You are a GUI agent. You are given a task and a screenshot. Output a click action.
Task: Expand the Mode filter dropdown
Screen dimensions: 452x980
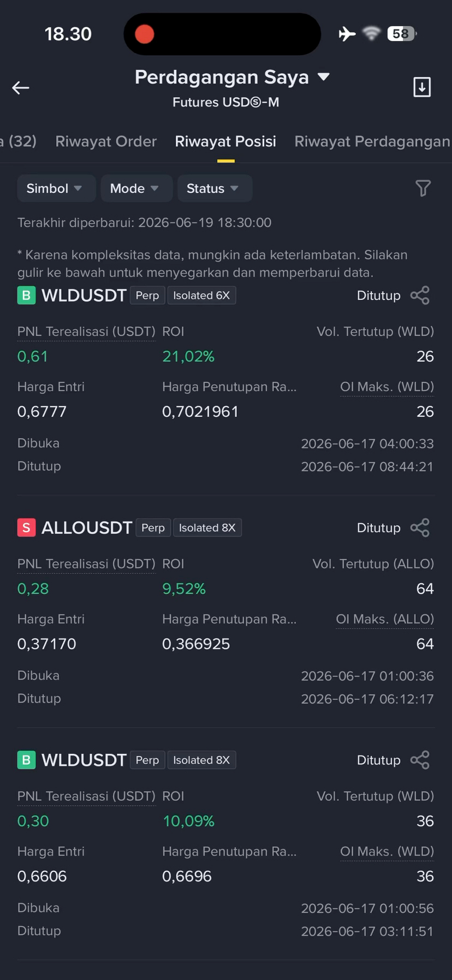[136, 188]
